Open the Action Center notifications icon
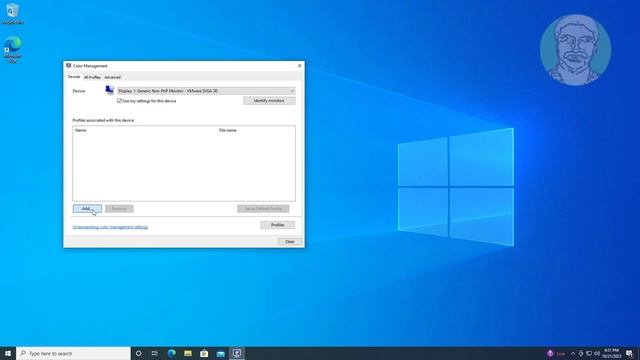640x360 pixels. coord(629,353)
